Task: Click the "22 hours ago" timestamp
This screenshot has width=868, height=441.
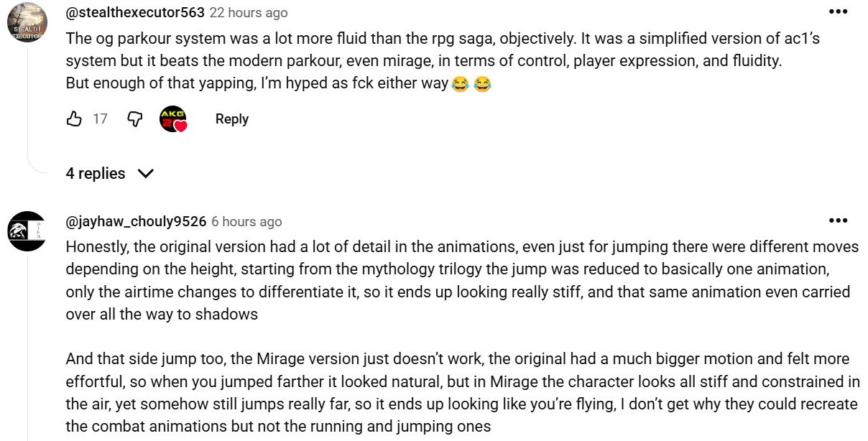Action: [249, 13]
